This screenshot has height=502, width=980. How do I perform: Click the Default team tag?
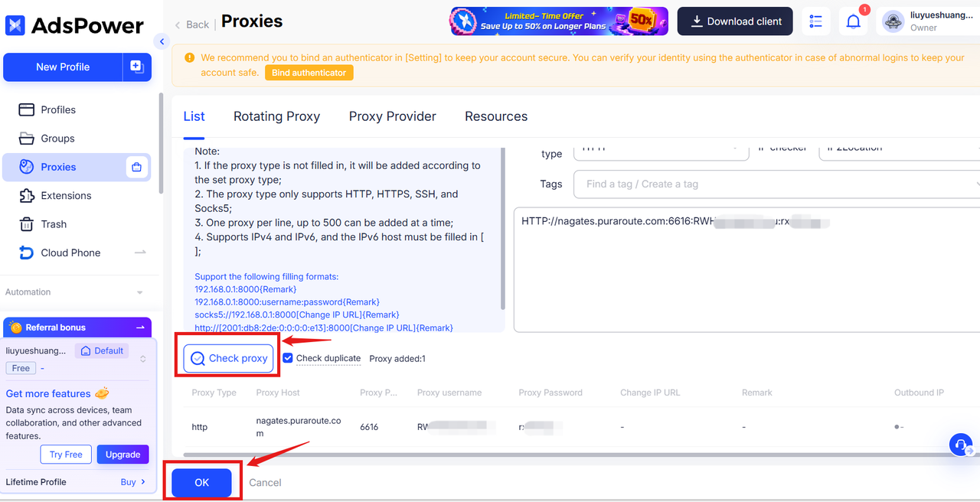tap(102, 350)
